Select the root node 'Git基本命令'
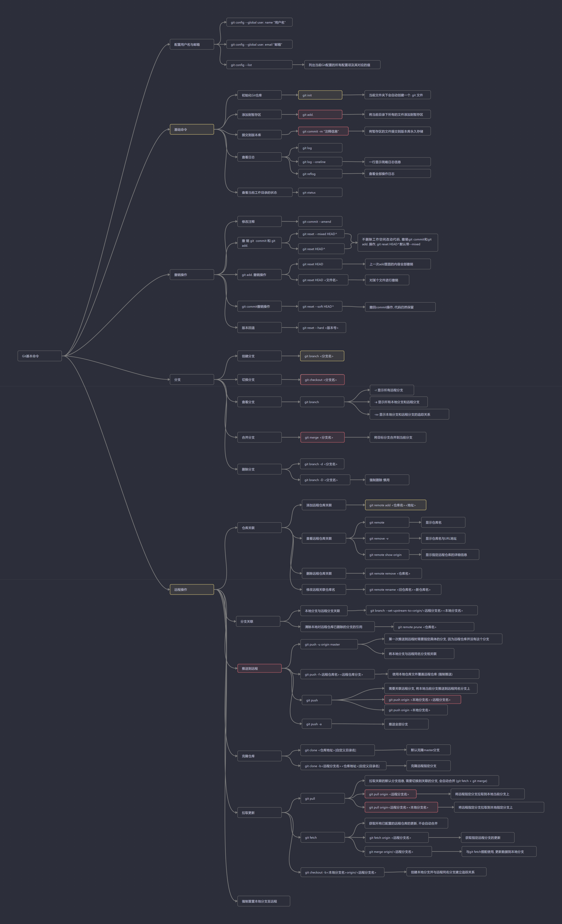 [40, 356]
